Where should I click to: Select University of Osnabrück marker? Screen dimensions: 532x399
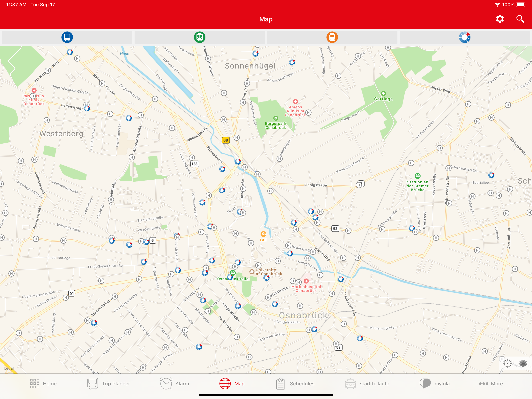(252, 272)
